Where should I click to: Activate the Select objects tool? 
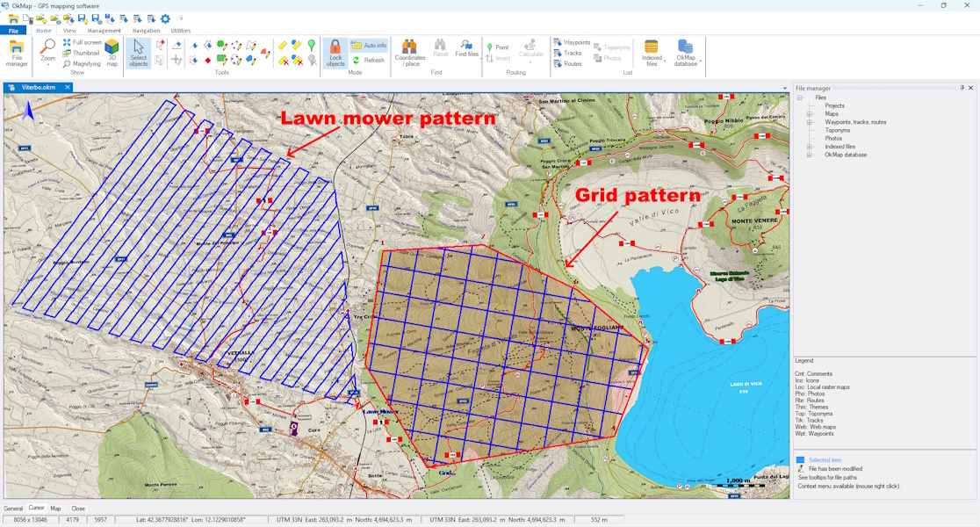pos(138,53)
